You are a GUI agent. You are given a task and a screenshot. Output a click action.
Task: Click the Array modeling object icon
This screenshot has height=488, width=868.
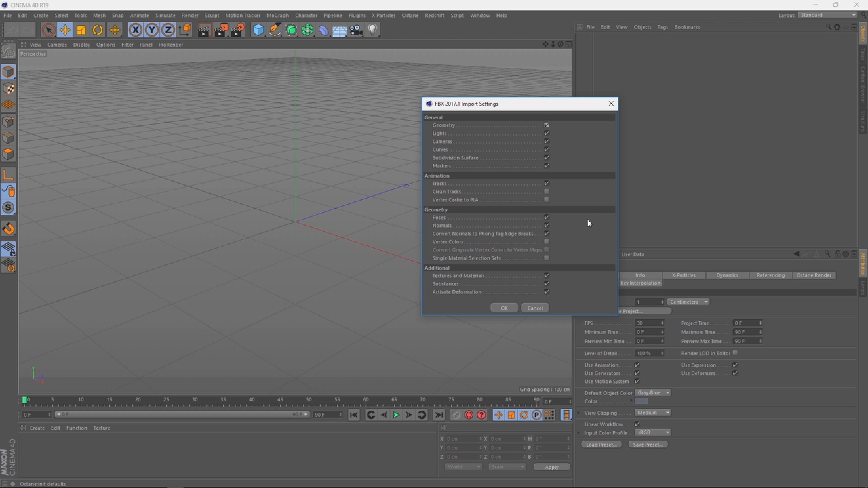[307, 30]
